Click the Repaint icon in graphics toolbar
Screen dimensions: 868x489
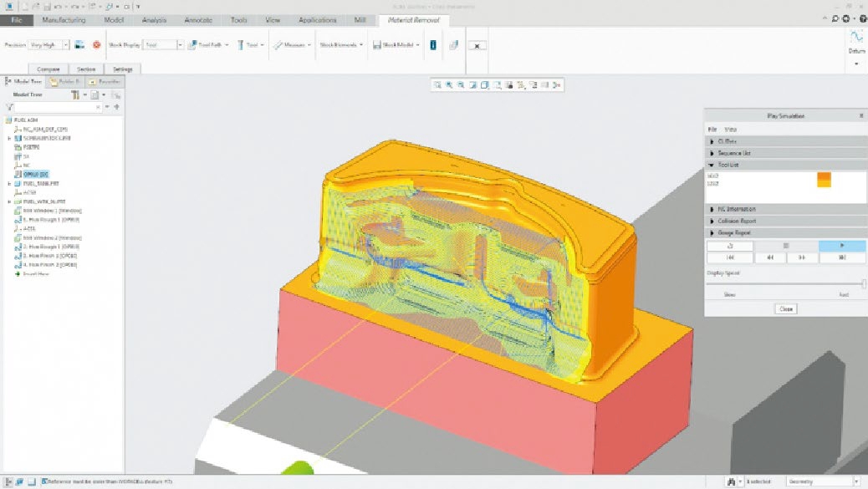coord(473,85)
